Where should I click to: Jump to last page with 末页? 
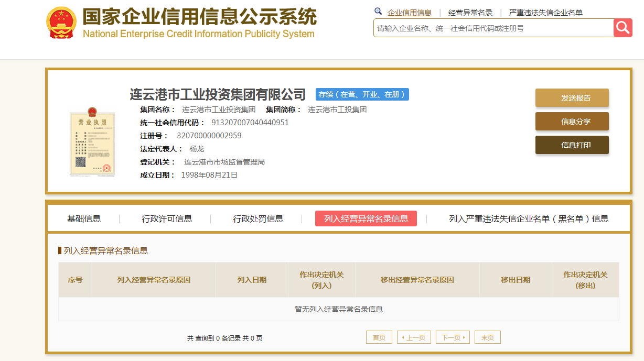pyautogui.click(x=487, y=337)
